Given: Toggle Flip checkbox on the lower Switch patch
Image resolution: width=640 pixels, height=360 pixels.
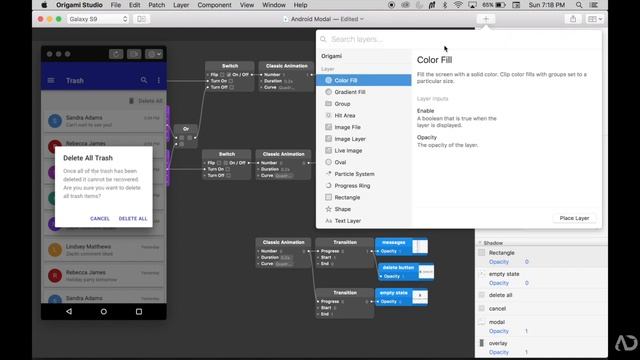Looking at the screenshot, I should pyautogui.click(x=219, y=163).
